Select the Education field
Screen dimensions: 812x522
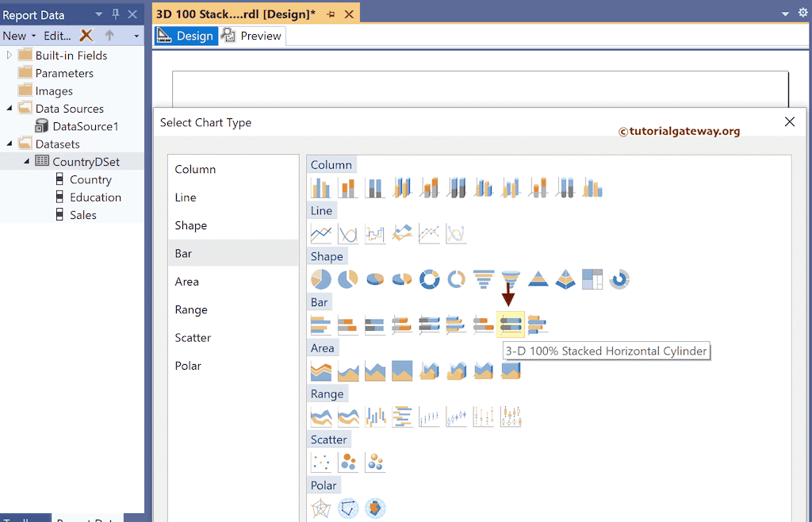tap(95, 198)
